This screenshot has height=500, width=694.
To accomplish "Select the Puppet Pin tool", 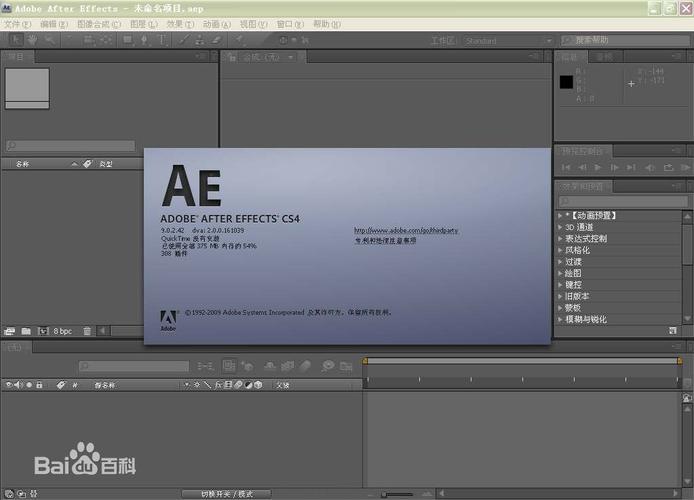I will [x=240, y=40].
